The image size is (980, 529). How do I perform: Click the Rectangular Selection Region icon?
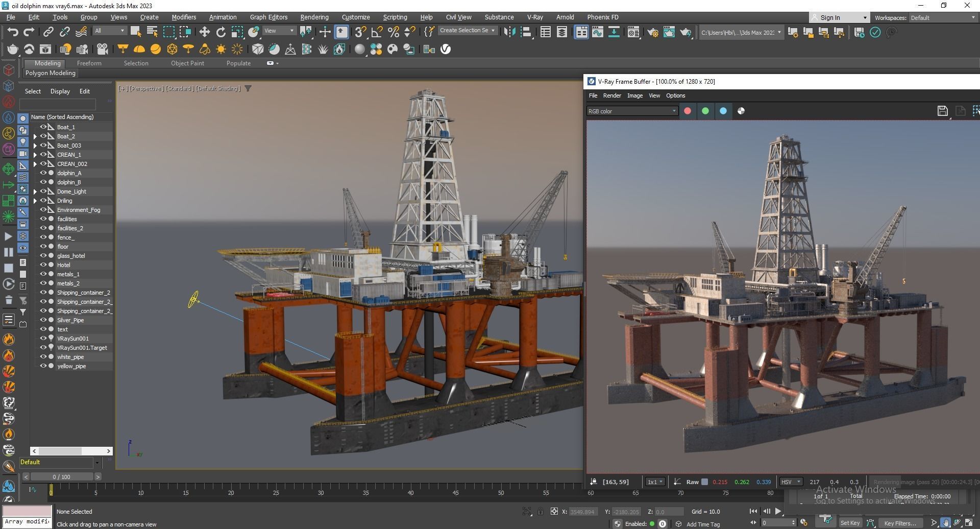[168, 32]
